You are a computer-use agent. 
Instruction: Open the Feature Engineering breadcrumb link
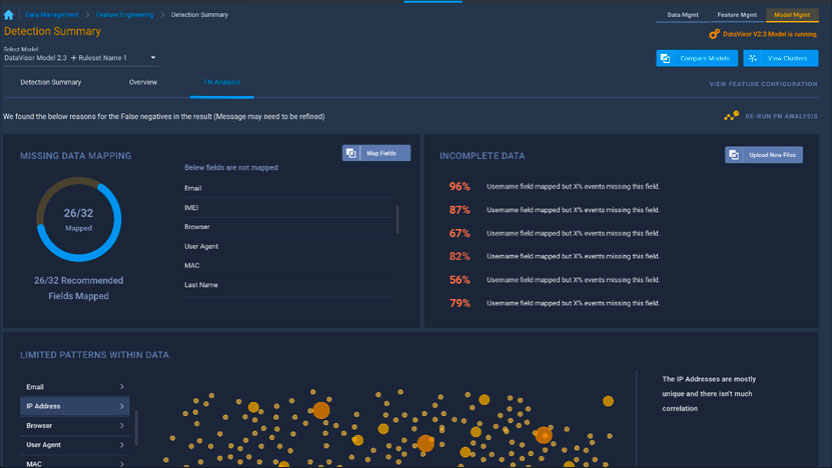pos(125,15)
